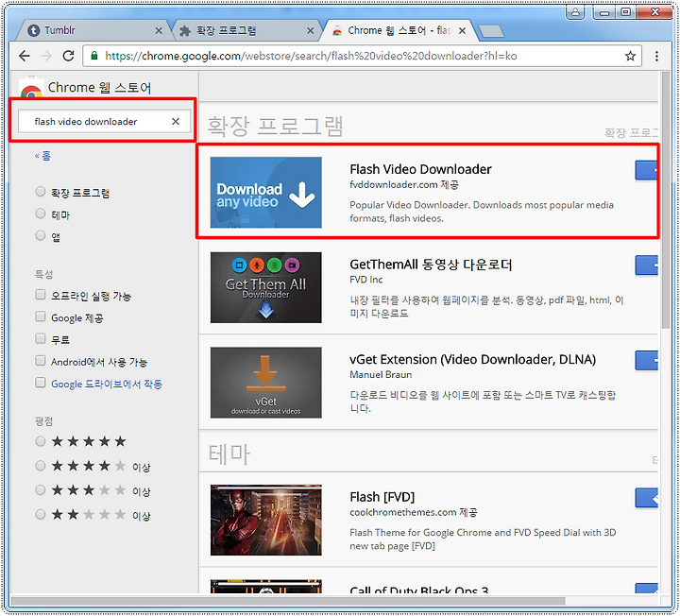Click GetThemAll 동영상 다운로더 title

(x=431, y=265)
